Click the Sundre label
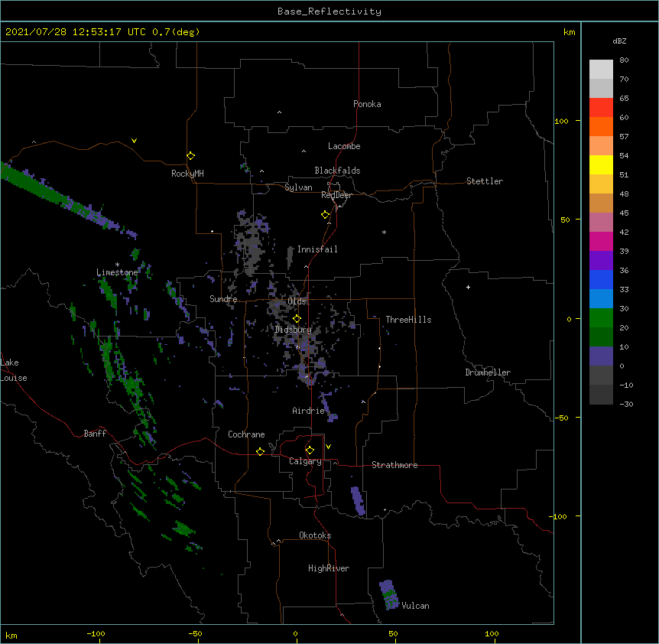659x644 pixels. tap(223, 299)
